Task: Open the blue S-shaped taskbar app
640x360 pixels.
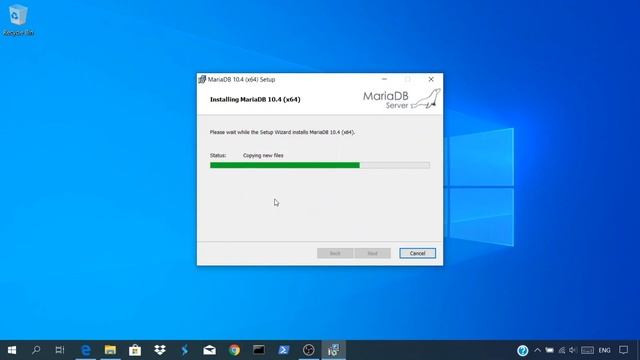Action: [x=184, y=350]
